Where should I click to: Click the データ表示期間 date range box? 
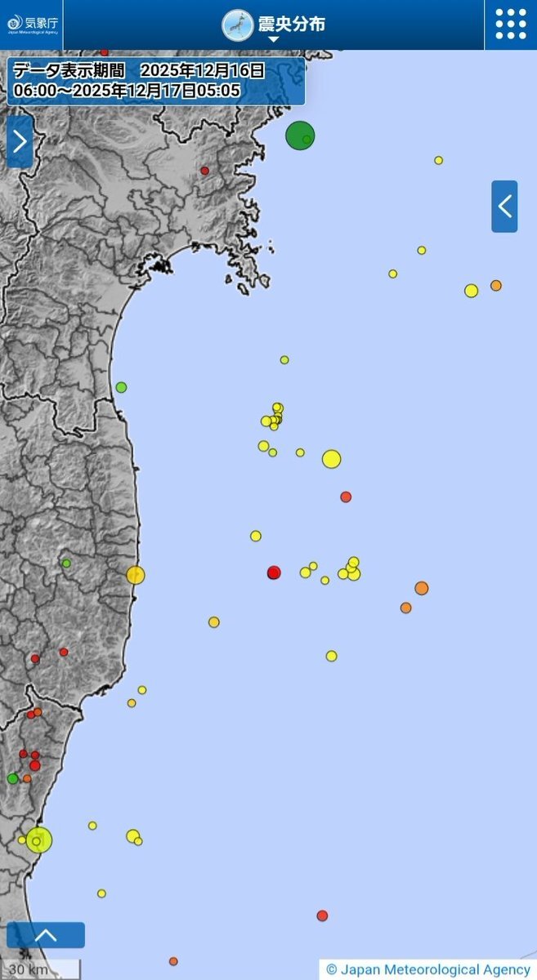tap(156, 81)
